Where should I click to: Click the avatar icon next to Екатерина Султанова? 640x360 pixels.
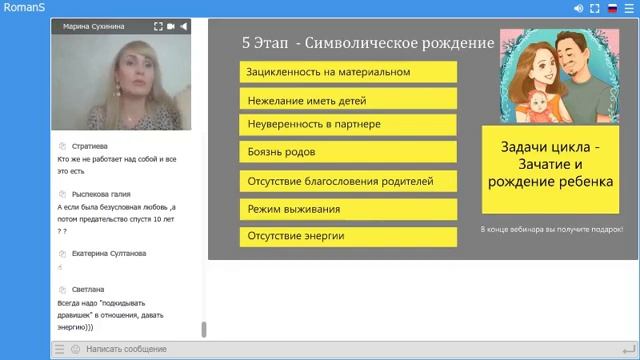coord(62,253)
